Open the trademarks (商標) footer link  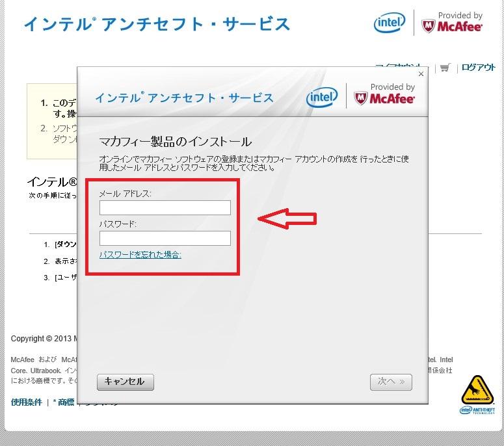tap(66, 402)
